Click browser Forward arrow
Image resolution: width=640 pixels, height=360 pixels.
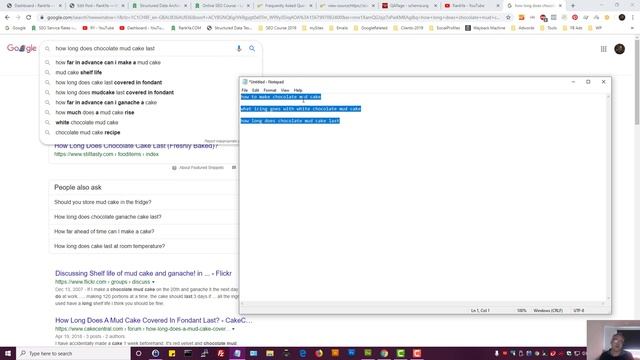(18, 18)
